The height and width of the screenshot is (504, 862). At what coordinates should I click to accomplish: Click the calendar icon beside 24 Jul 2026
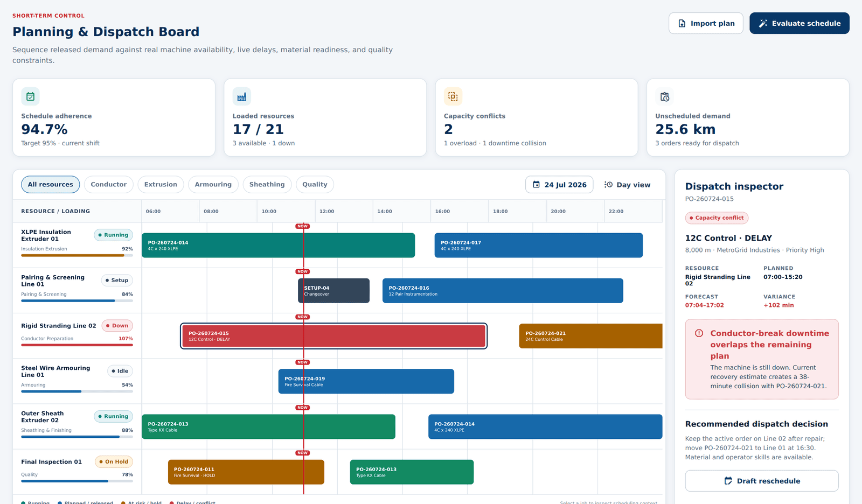tap(536, 185)
